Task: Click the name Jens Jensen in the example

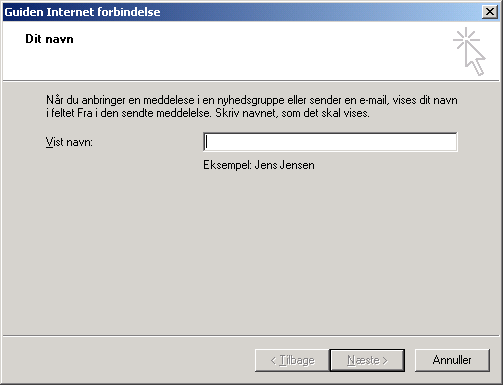Action: point(285,165)
